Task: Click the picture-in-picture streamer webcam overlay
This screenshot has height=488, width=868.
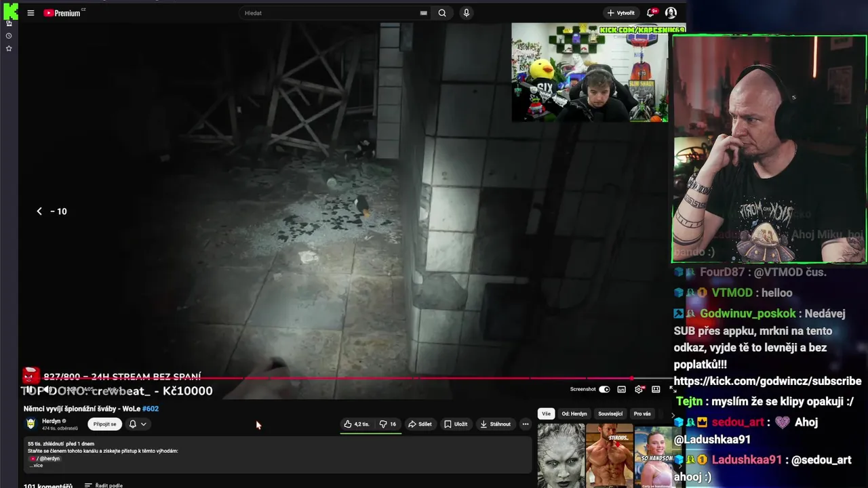Action: point(589,73)
